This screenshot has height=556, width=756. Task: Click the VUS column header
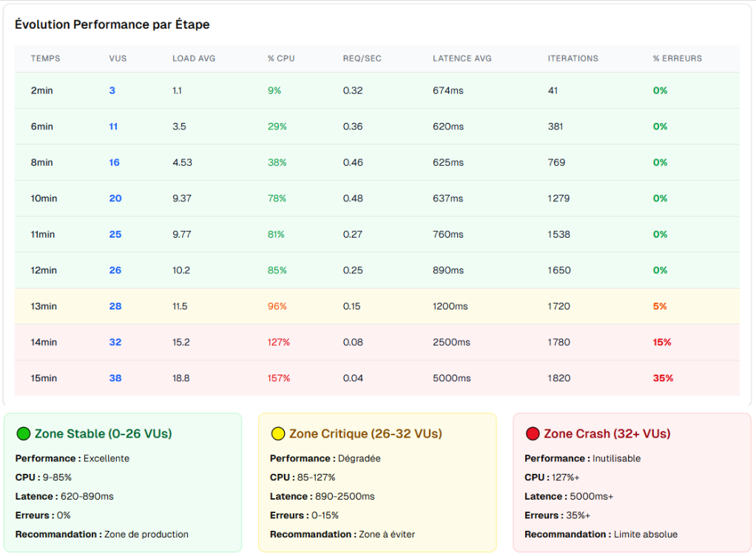point(118,58)
